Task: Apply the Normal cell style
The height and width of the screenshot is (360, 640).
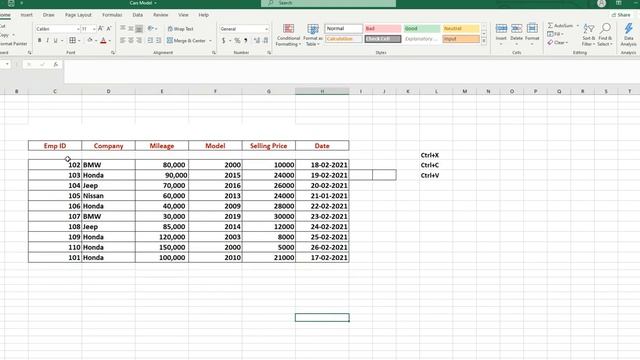Action: click(344, 29)
